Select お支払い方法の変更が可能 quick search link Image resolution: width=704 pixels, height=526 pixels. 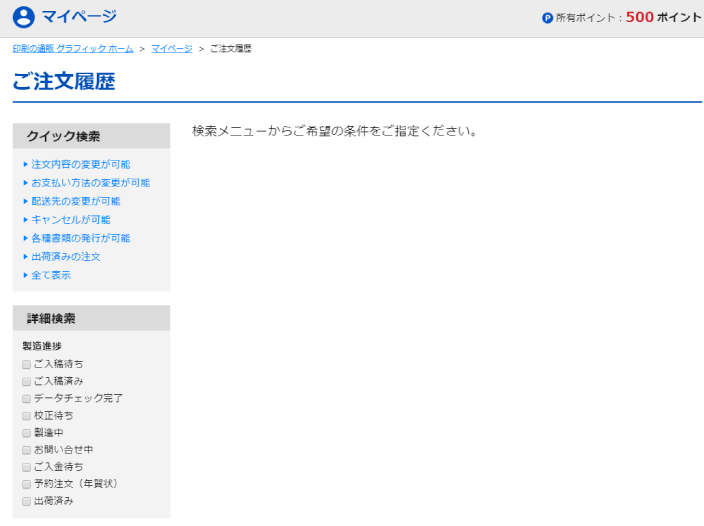point(90,183)
